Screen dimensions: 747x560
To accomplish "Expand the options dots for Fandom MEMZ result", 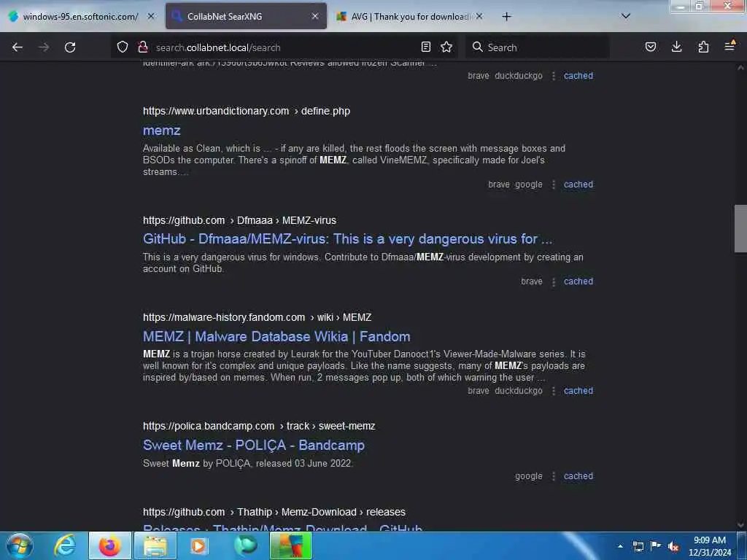I will (554, 391).
